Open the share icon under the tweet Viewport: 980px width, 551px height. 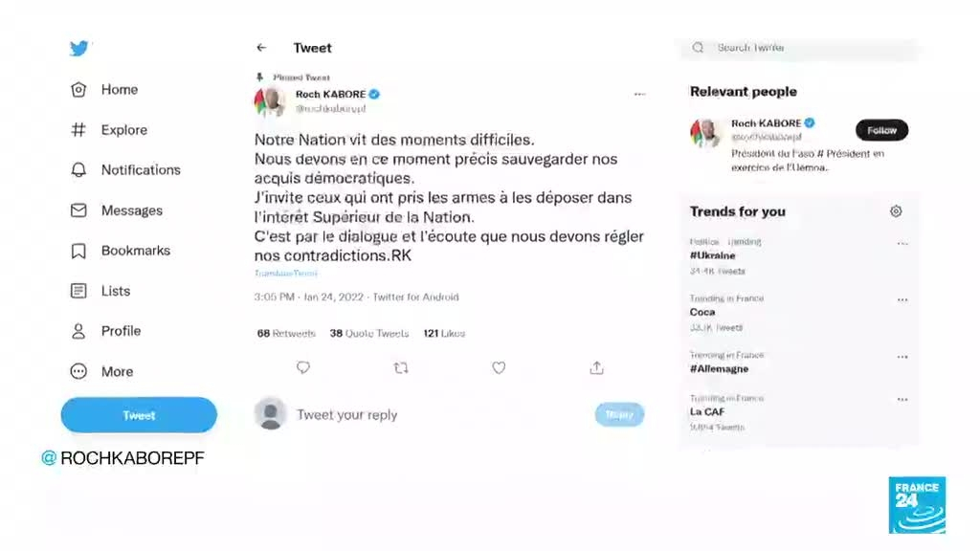tap(597, 368)
